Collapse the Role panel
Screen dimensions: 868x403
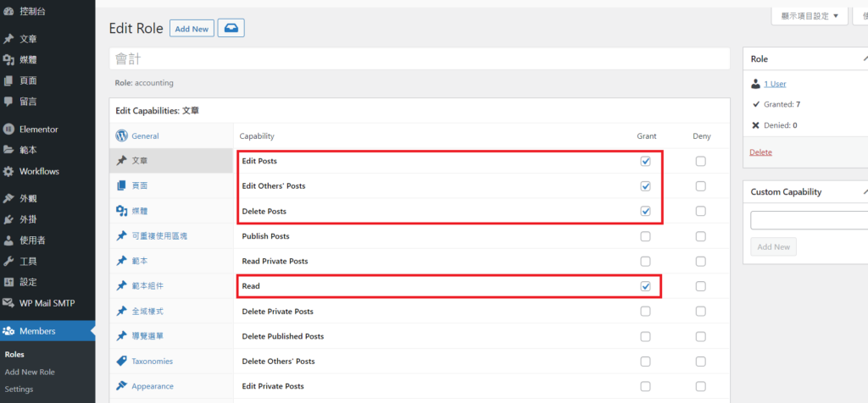click(864, 59)
